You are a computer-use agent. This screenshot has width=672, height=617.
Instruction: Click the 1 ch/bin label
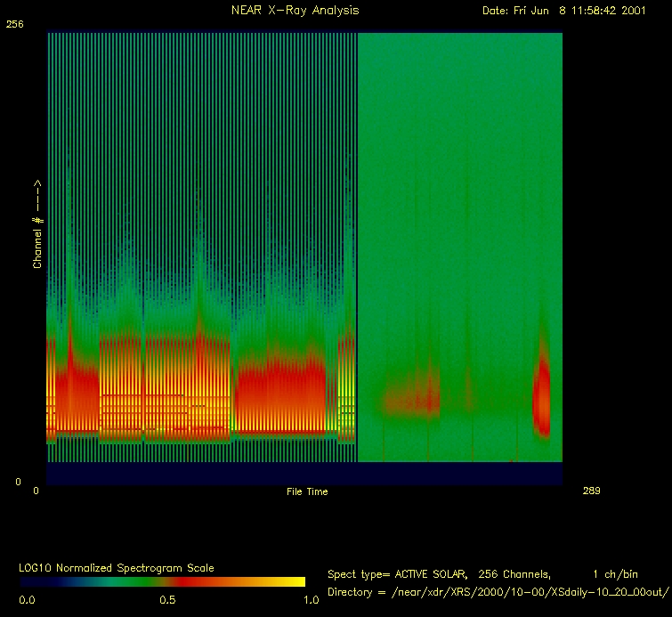(x=615, y=574)
